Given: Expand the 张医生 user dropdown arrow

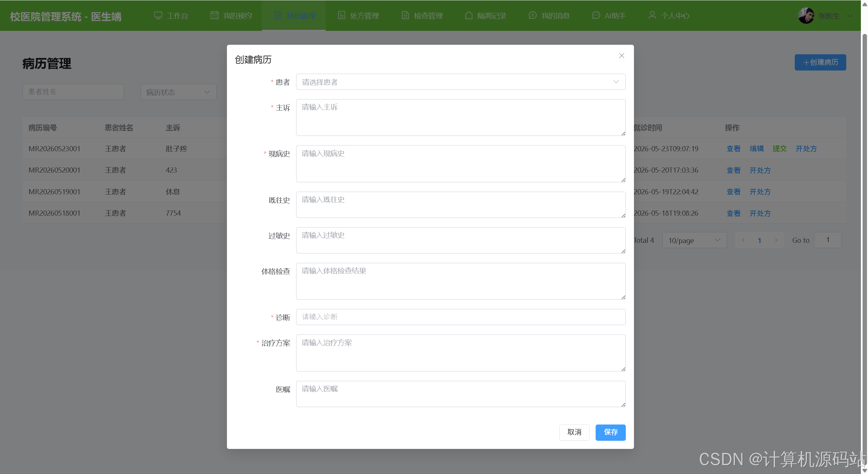Looking at the screenshot, I should pyautogui.click(x=850, y=16).
